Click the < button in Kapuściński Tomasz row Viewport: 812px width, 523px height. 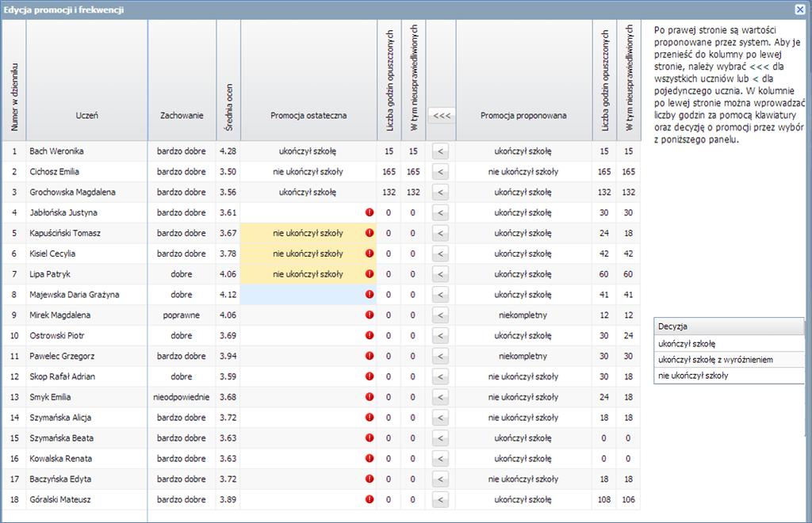(x=440, y=233)
